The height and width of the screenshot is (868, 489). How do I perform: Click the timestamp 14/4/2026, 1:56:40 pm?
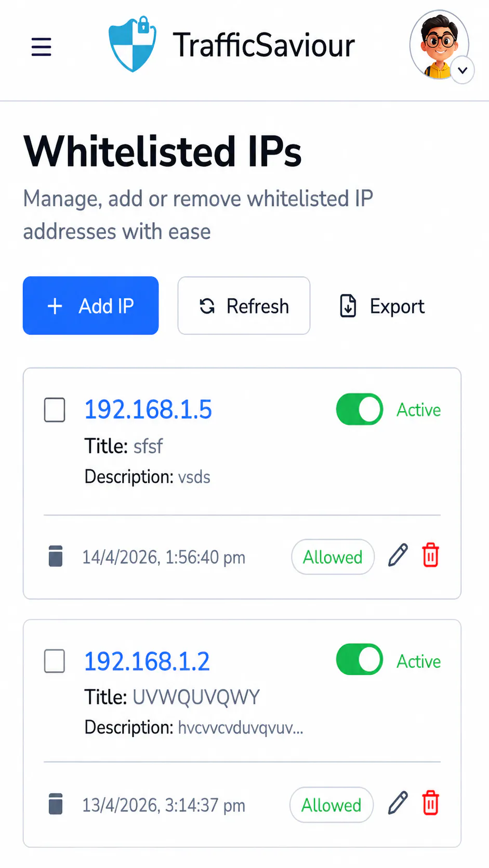pyautogui.click(x=164, y=558)
